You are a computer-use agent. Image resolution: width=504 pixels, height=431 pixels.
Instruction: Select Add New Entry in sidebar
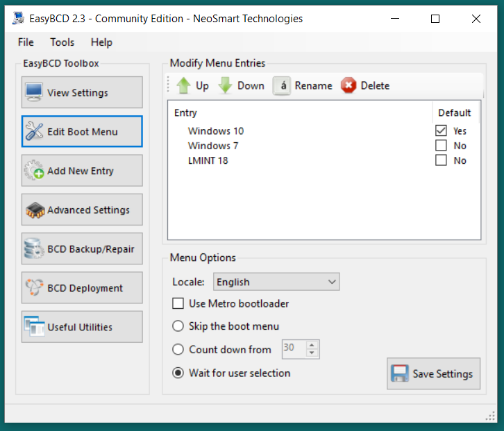82,171
